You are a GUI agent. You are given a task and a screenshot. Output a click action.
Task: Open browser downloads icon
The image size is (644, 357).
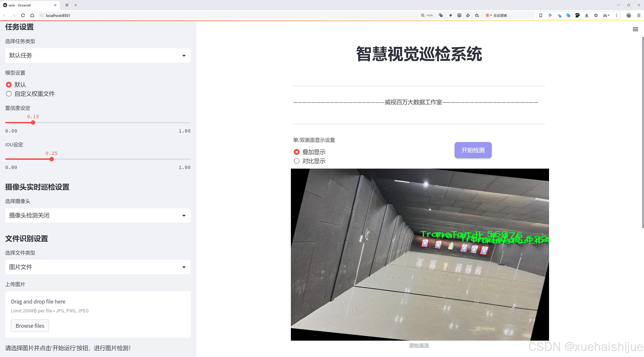pyautogui.click(x=587, y=15)
